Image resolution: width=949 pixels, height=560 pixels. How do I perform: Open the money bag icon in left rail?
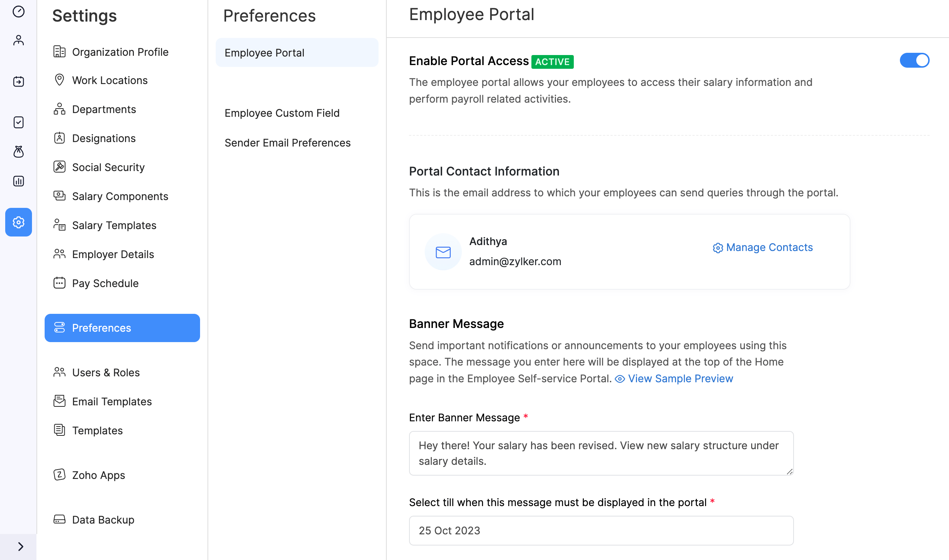19,152
